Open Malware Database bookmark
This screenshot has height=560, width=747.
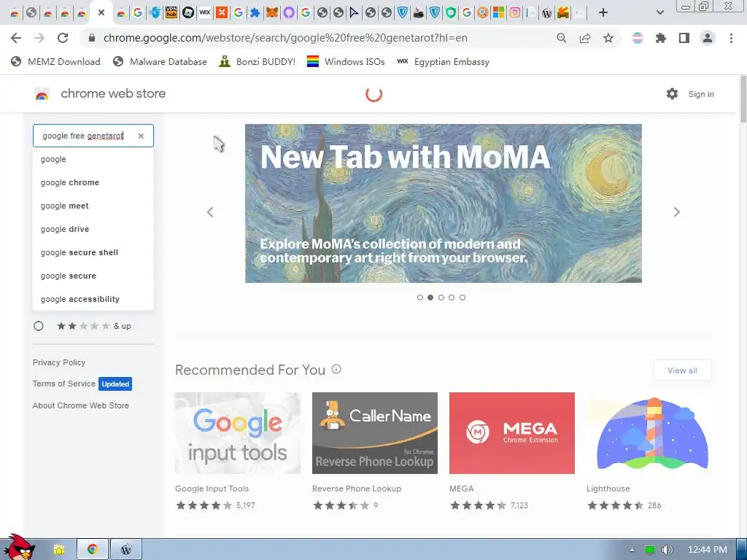(160, 61)
